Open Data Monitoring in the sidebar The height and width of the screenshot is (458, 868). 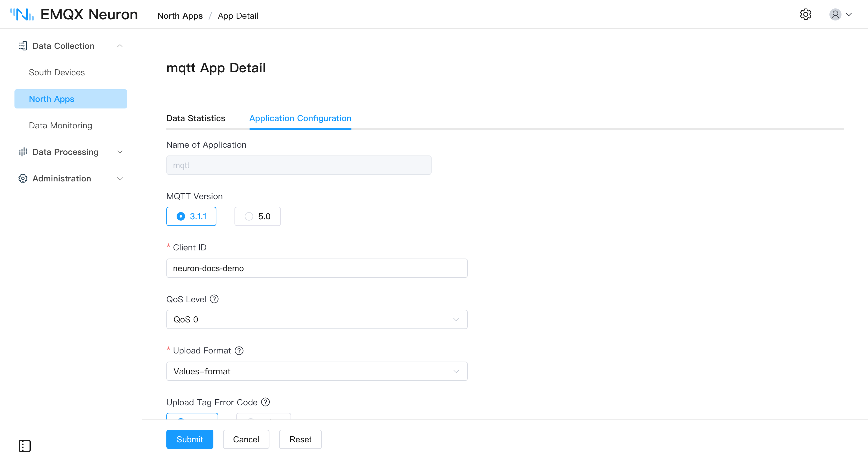tap(60, 125)
